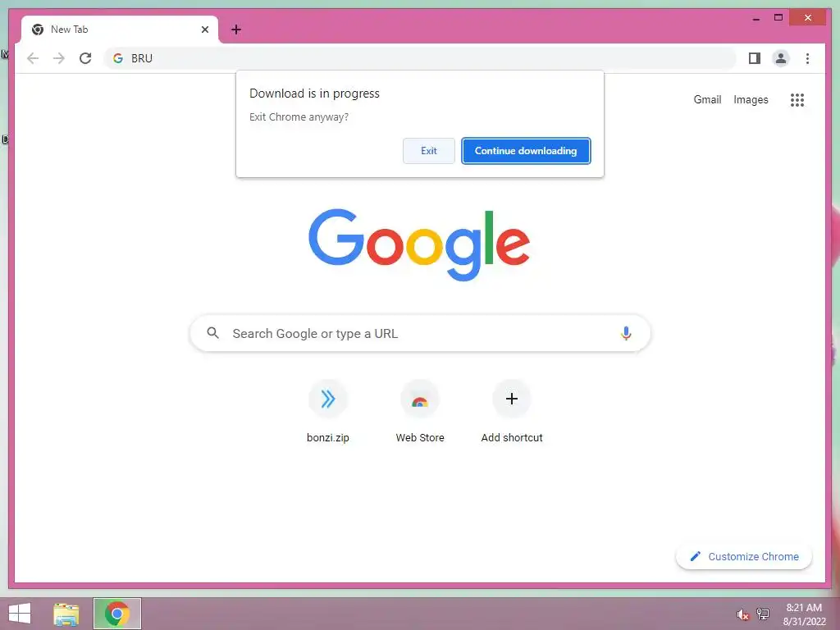Open File Explorer from taskbar
The image size is (840, 630).
66,614
